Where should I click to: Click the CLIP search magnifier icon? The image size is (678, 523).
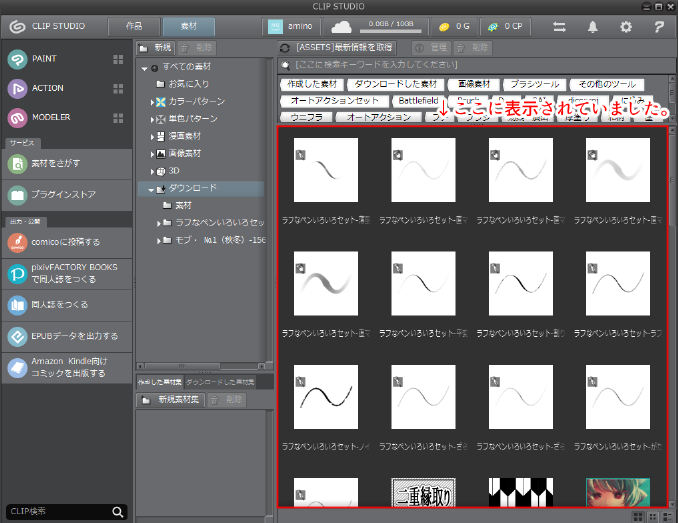(x=118, y=512)
